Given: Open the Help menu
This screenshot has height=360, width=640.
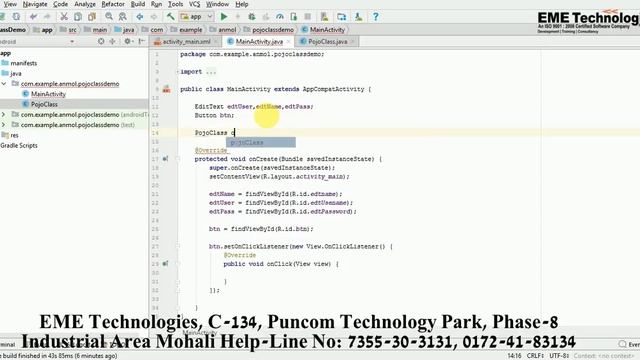Looking at the screenshot, I should click(242, 4).
